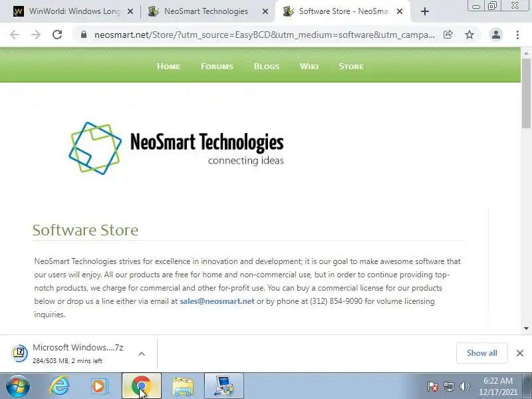
Task: Go to Home in the site navigation
Action: tap(169, 66)
